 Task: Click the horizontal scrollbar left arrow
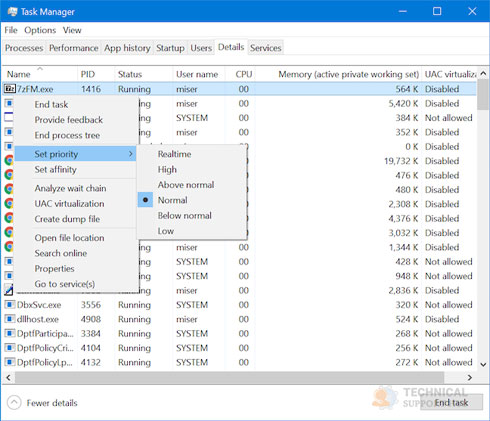pyautogui.click(x=8, y=377)
